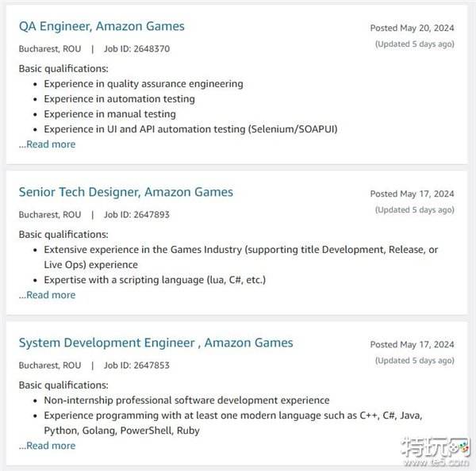The width and height of the screenshot is (476, 471).
Task: Click the scripting language expertise bullet
Action: 155,279
